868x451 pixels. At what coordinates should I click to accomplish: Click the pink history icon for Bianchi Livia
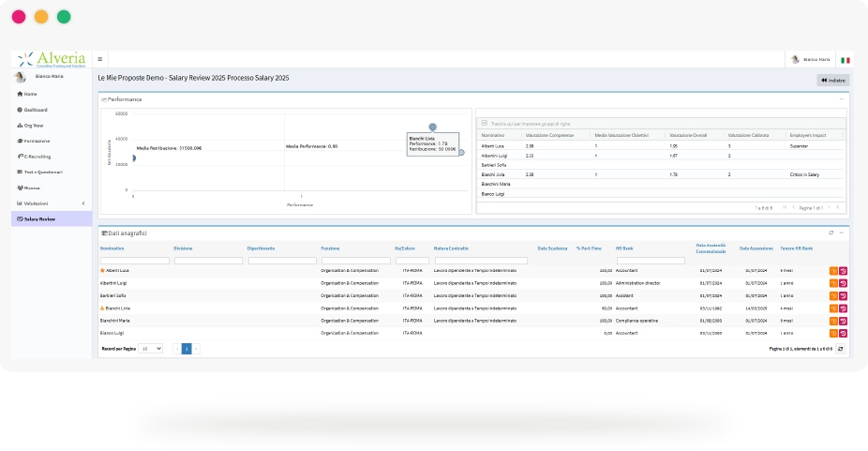point(843,308)
